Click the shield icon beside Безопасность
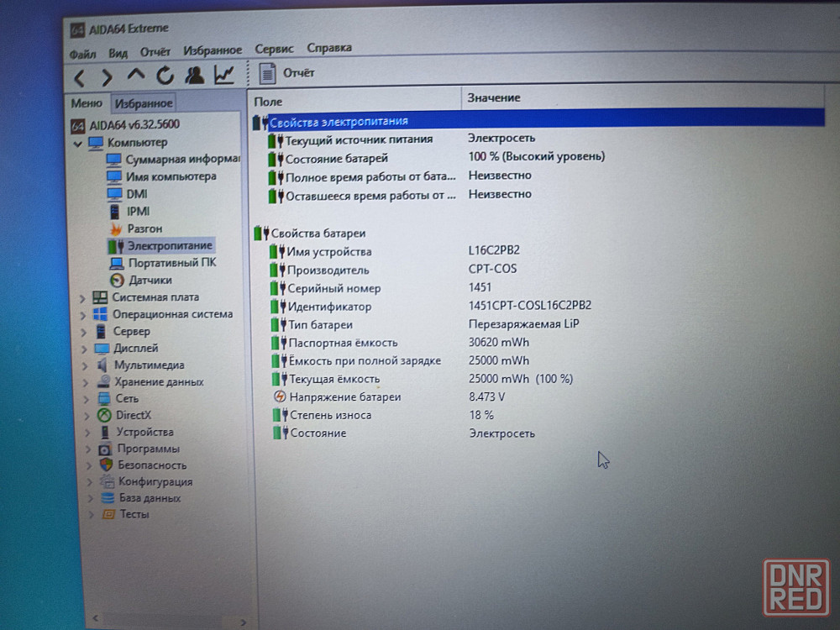Viewport: 840px width, 630px height. [106, 465]
